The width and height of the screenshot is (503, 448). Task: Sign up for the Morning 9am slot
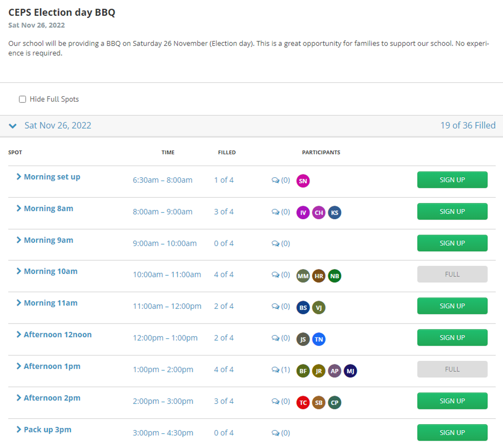pos(452,243)
